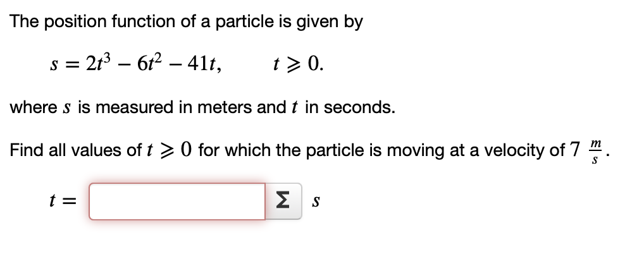
Task: Click the 't =' label before the input
Action: [63, 201]
